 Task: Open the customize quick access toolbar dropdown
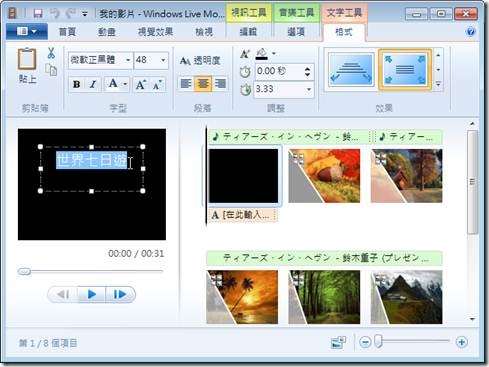[x=85, y=14]
